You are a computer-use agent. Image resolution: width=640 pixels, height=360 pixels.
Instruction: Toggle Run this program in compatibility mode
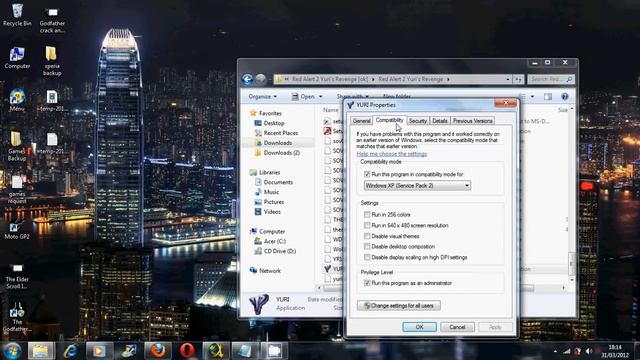(x=367, y=174)
